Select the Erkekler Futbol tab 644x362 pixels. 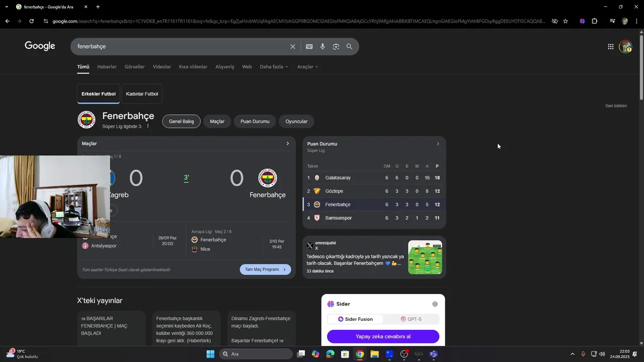[99, 94]
